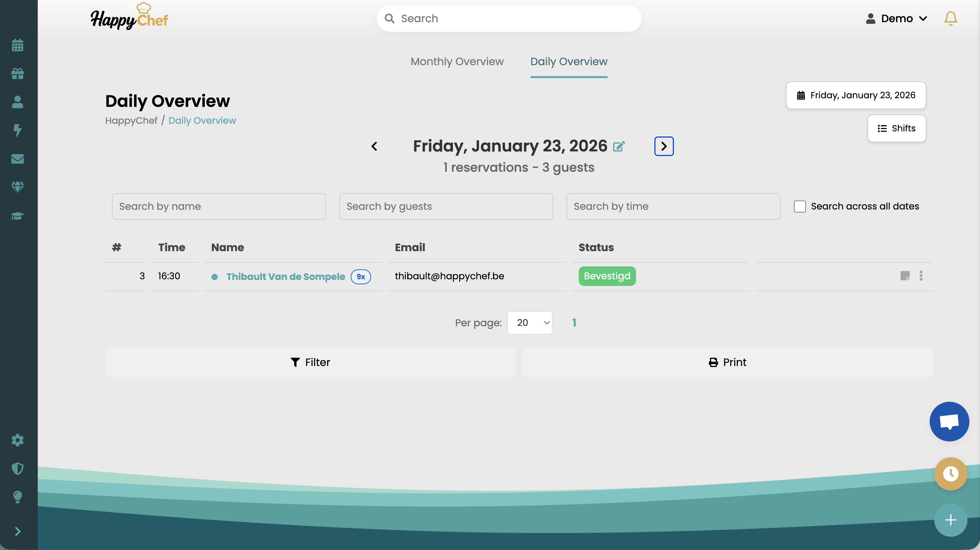Open the Shifts panel
This screenshot has height=550, width=980.
tap(896, 128)
